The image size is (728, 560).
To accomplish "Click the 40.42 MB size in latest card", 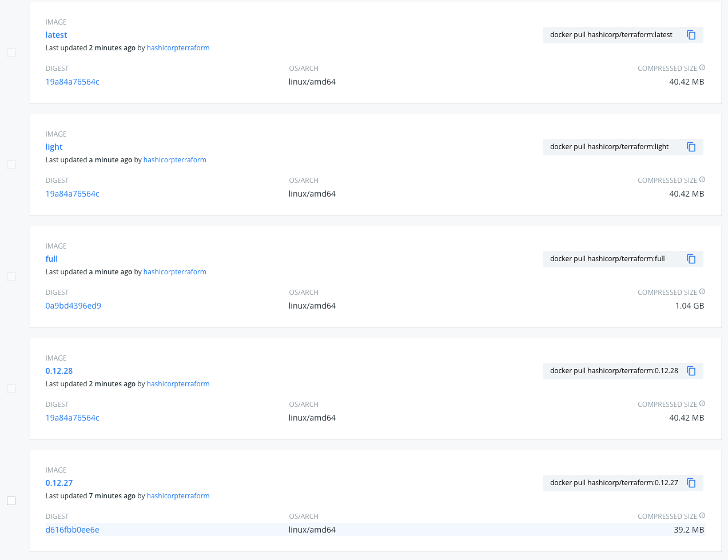I will tap(687, 82).
